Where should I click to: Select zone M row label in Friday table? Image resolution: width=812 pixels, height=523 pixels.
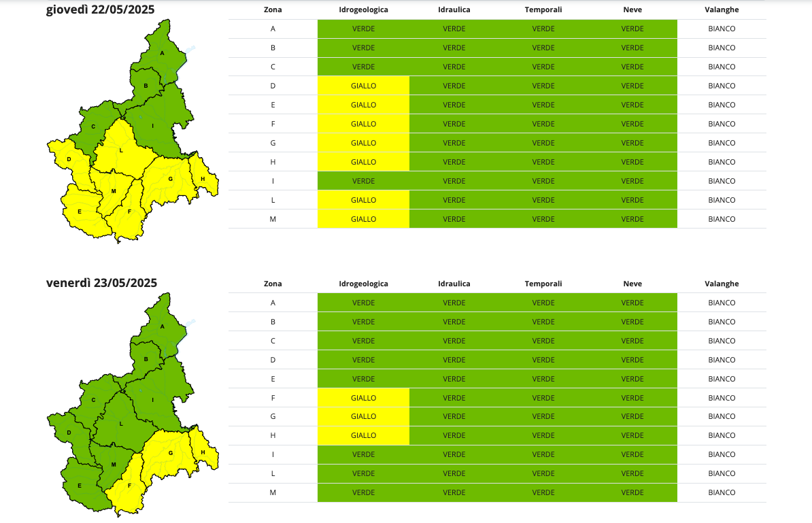coord(273,492)
